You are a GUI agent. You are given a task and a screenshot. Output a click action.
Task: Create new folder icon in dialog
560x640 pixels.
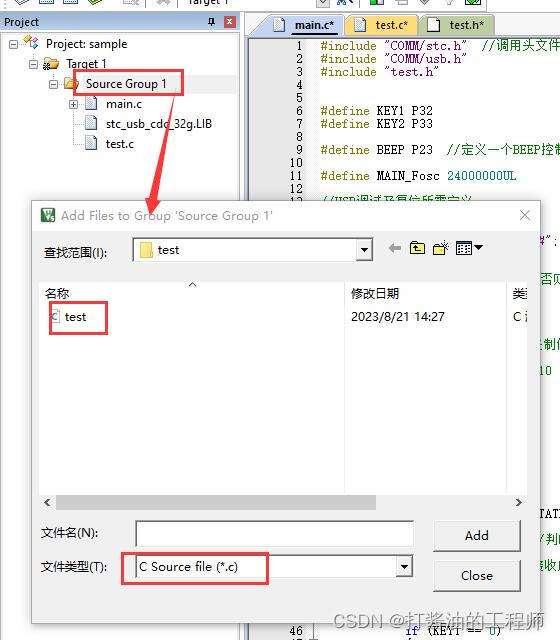440,248
